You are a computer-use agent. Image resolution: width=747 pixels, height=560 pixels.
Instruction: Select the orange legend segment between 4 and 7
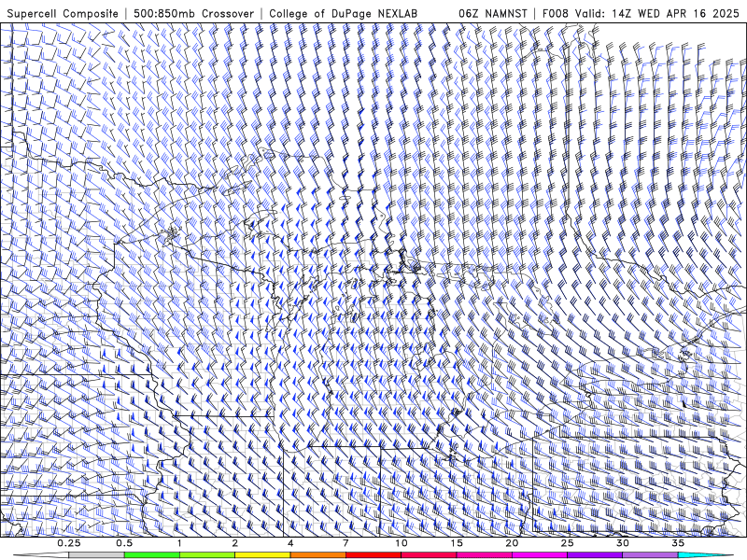(x=317, y=555)
